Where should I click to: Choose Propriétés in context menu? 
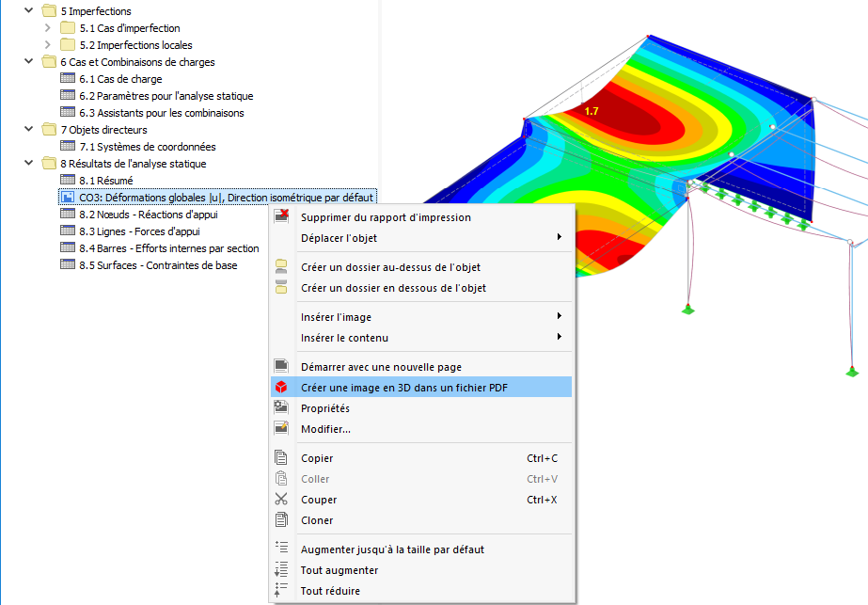click(x=421, y=408)
